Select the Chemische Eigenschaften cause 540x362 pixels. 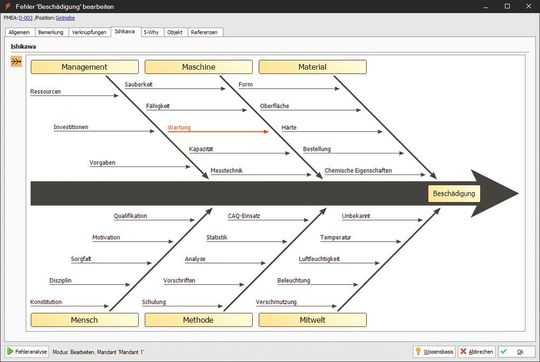click(x=358, y=170)
